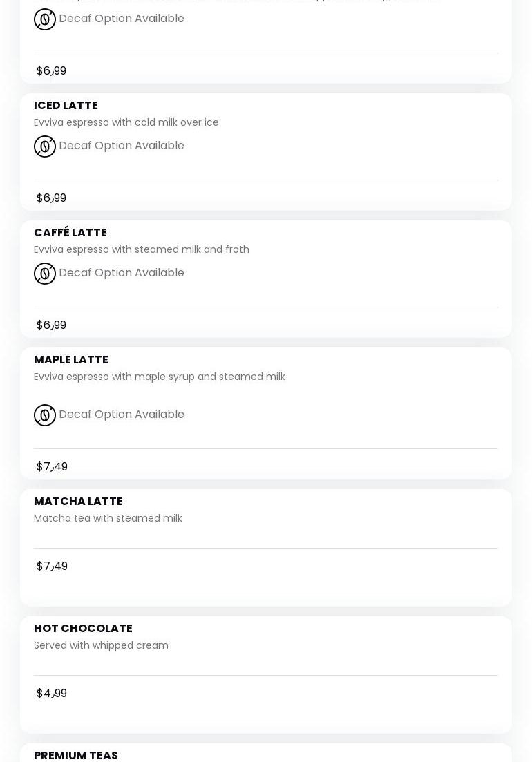Click the decaf icon under Iced Latte
532x762 pixels.
45,146
